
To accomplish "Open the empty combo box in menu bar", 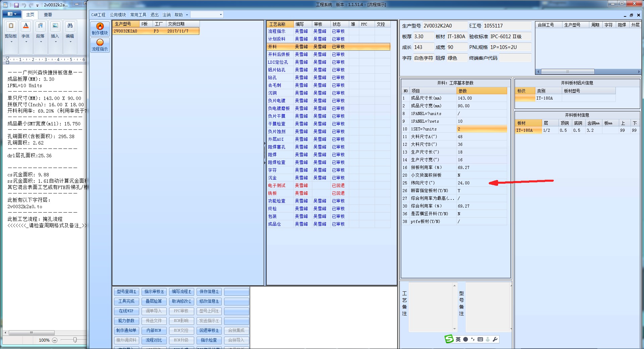I will [207, 14].
